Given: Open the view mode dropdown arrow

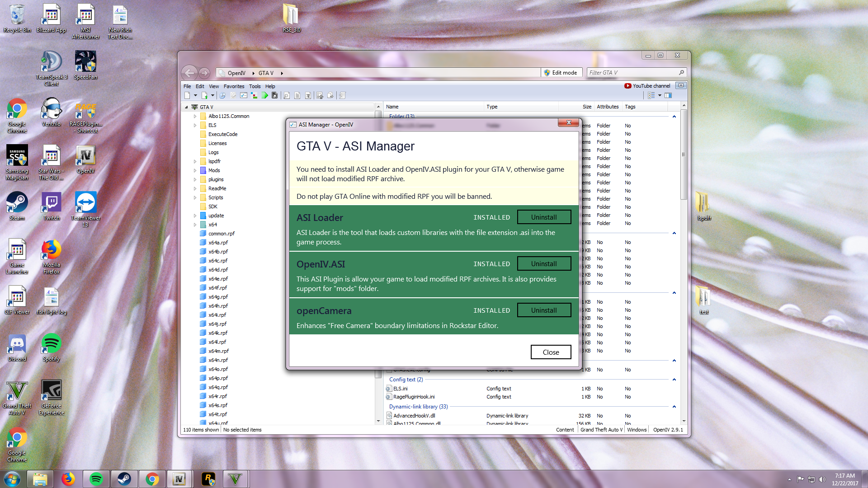Looking at the screenshot, I should (x=660, y=95).
